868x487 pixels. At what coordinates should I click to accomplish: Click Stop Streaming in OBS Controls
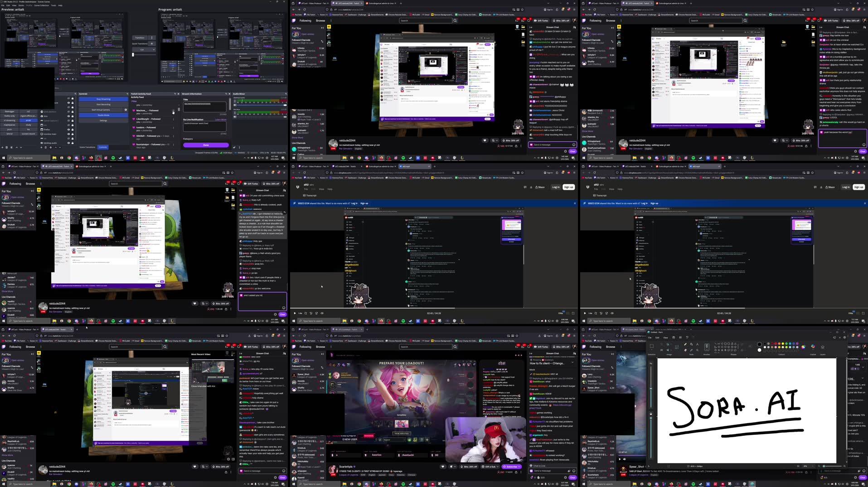(103, 99)
